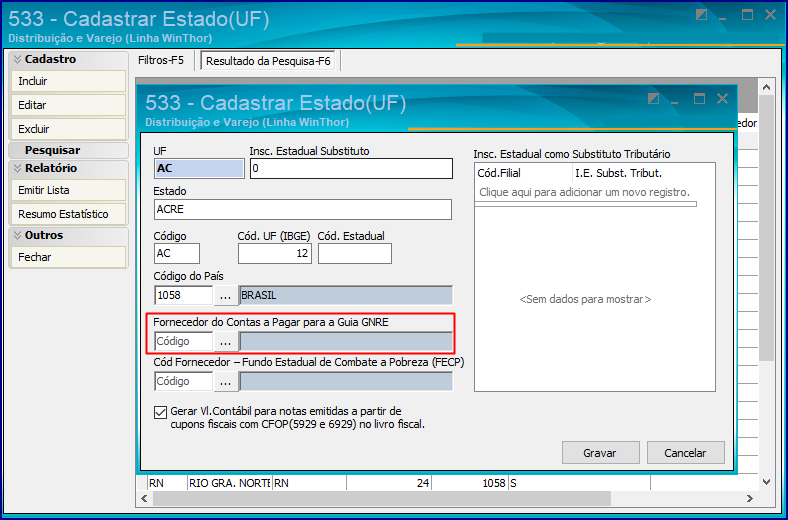Click the empty Cód. Estadual field
The width and height of the screenshot is (788, 520).
[x=354, y=254]
